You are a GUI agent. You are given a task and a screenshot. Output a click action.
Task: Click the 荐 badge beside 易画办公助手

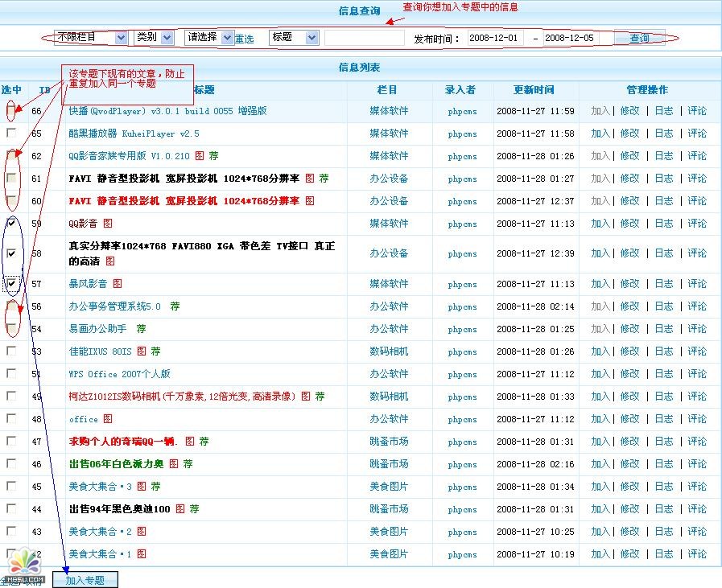(141, 329)
